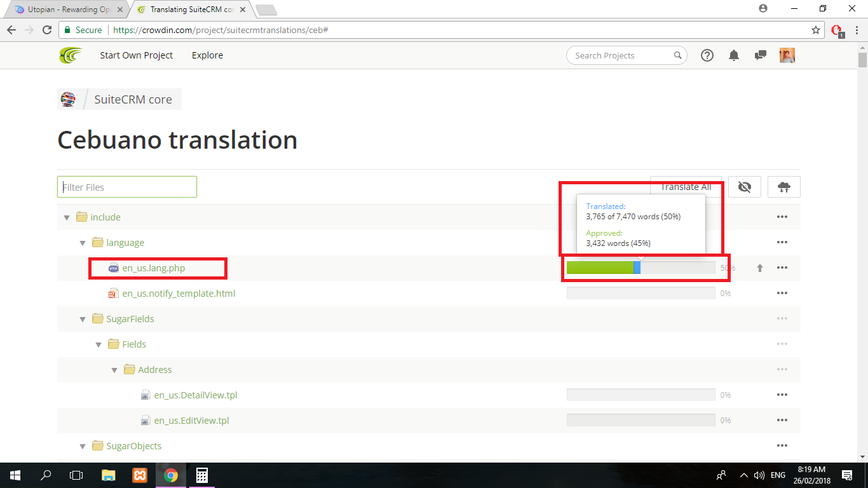Click the search magnifier icon in Search Projects
The width and height of the screenshot is (868, 488).
(x=678, y=55)
